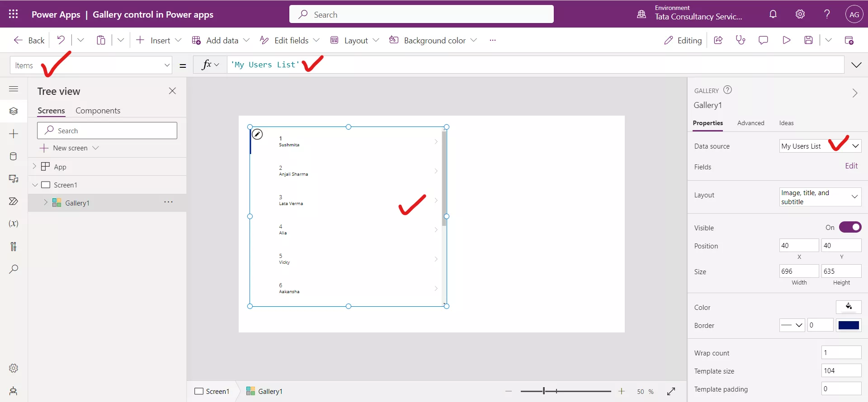Open virtual agent icon at bottom left
This screenshot has height=402, width=868.
tap(14, 391)
